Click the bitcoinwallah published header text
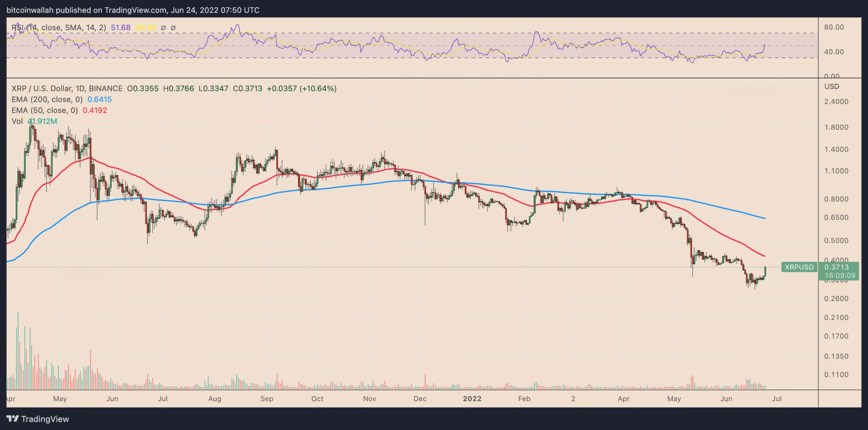Image resolution: width=868 pixels, height=430 pixels. click(x=133, y=10)
